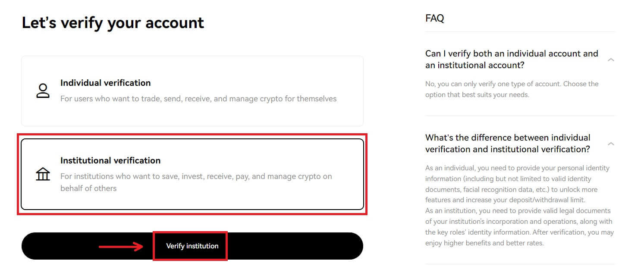
Task: Click the Individual verification title text
Action: (x=105, y=83)
